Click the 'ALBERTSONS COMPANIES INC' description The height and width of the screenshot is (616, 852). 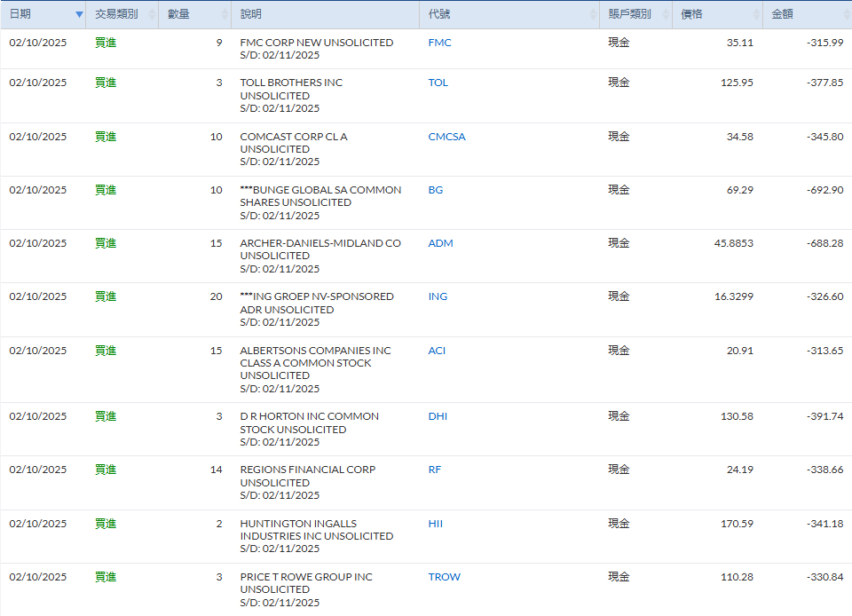[x=315, y=351]
